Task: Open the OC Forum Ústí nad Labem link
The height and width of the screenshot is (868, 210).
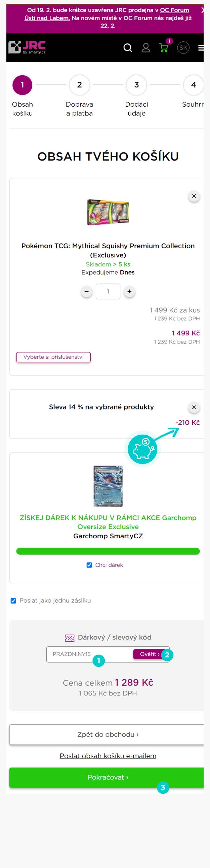Action: point(107,14)
